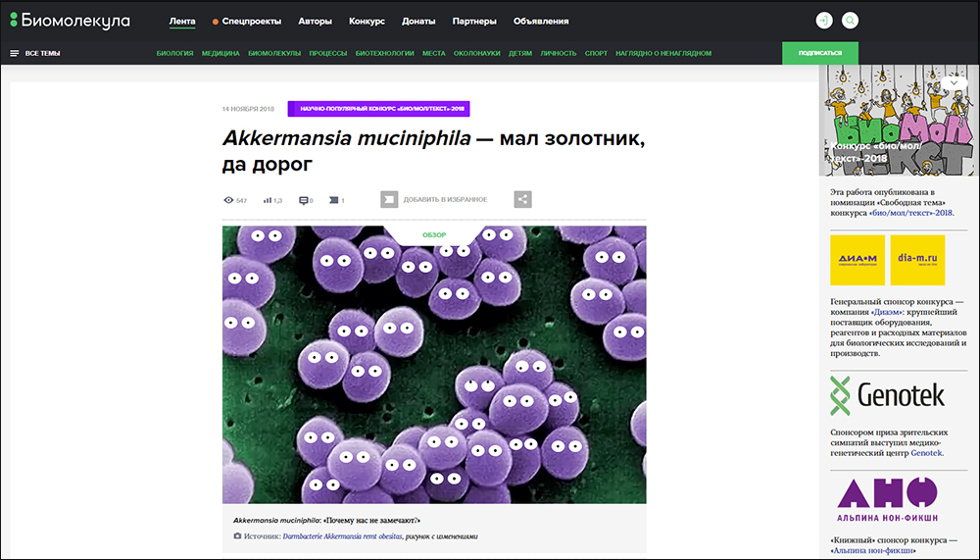The image size is (980, 560).
Task: Open the Донаты page
Action: tap(418, 22)
